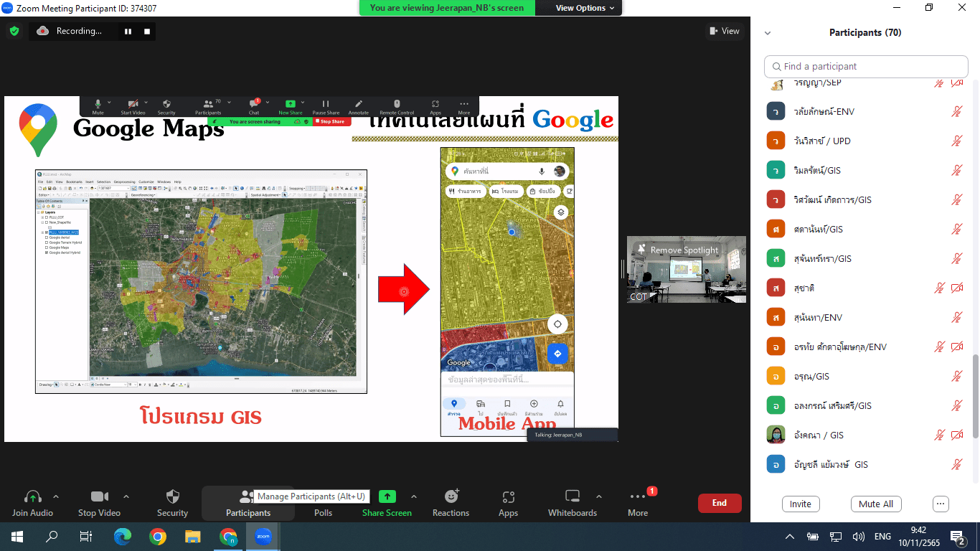Open Google Chrome from the taskbar

pyautogui.click(x=158, y=536)
